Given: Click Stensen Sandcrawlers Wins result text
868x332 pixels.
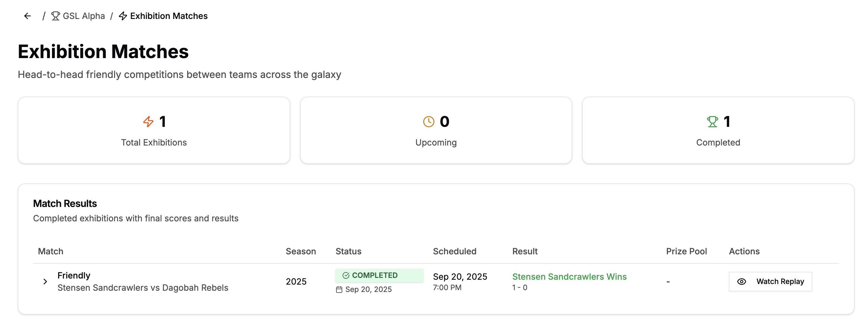Looking at the screenshot, I should pyautogui.click(x=569, y=276).
